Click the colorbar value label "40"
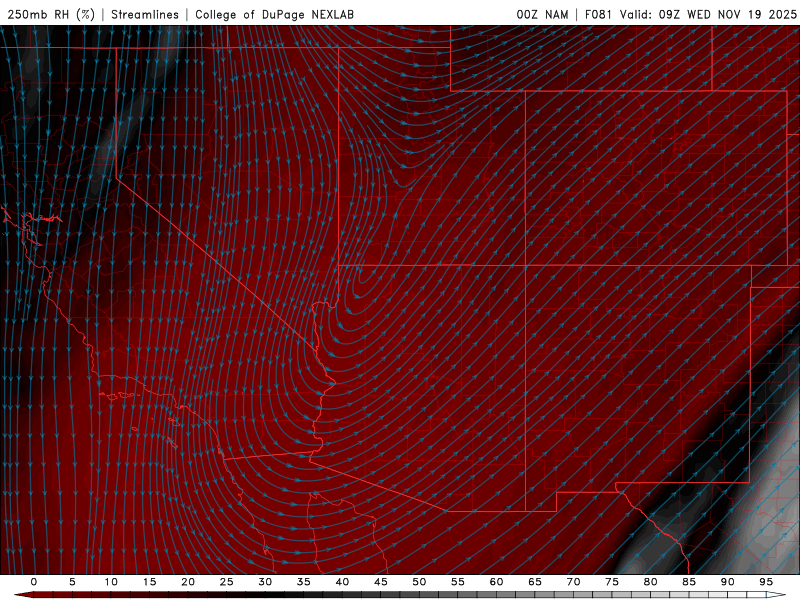Viewport: 800px width, 600px height. point(342,582)
